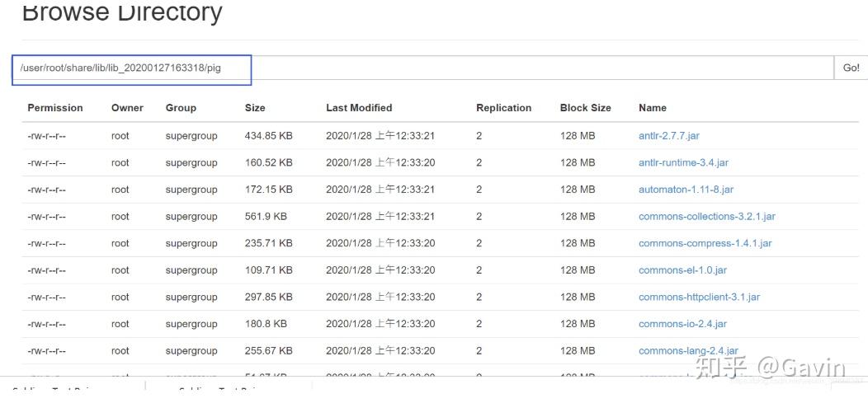This screenshot has height=403, width=868.
Task: Click the directory path input field
Action: pos(413,68)
